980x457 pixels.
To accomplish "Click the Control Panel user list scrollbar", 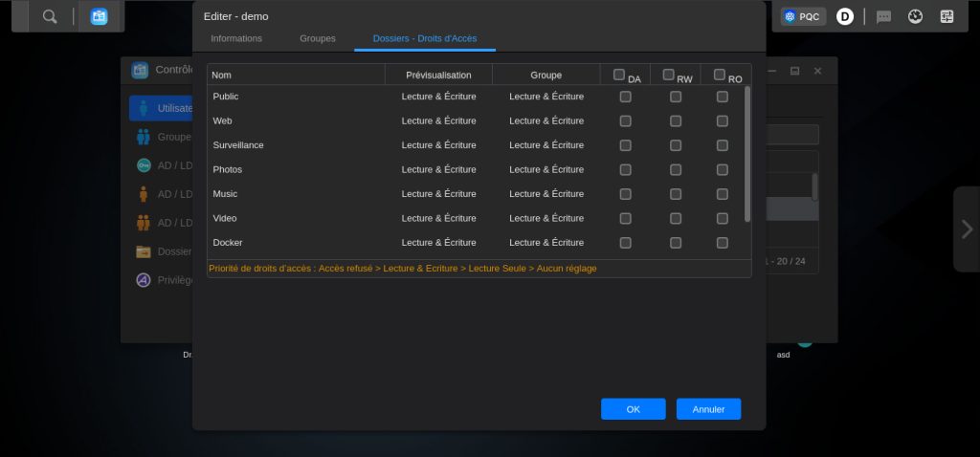I will click(x=814, y=186).
